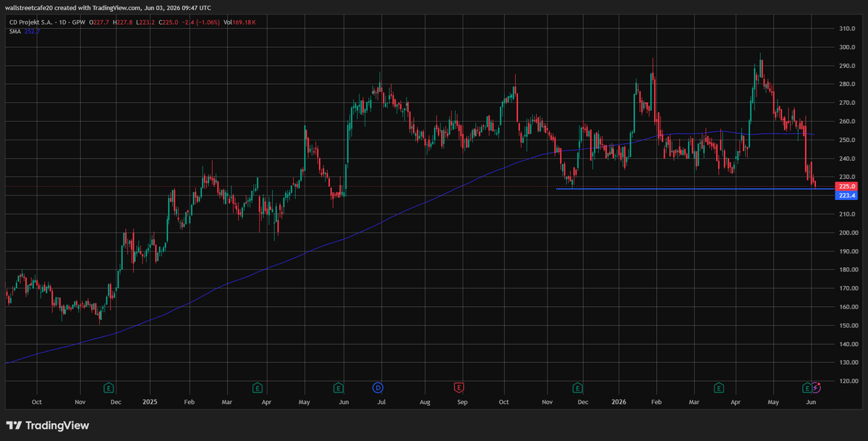Image resolution: width=868 pixels, height=441 pixels.
Task: Click the open value O227.7
Action: click(x=99, y=22)
